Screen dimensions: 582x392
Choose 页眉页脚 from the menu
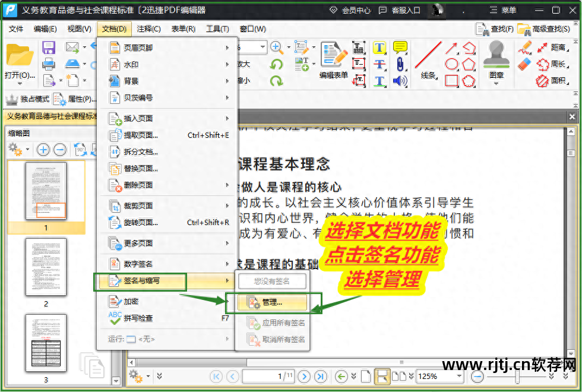167,48
